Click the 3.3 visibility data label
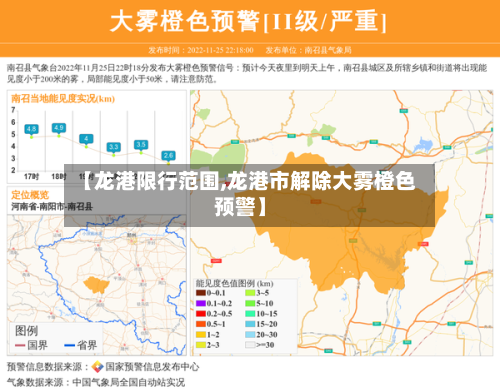 click(x=114, y=147)
